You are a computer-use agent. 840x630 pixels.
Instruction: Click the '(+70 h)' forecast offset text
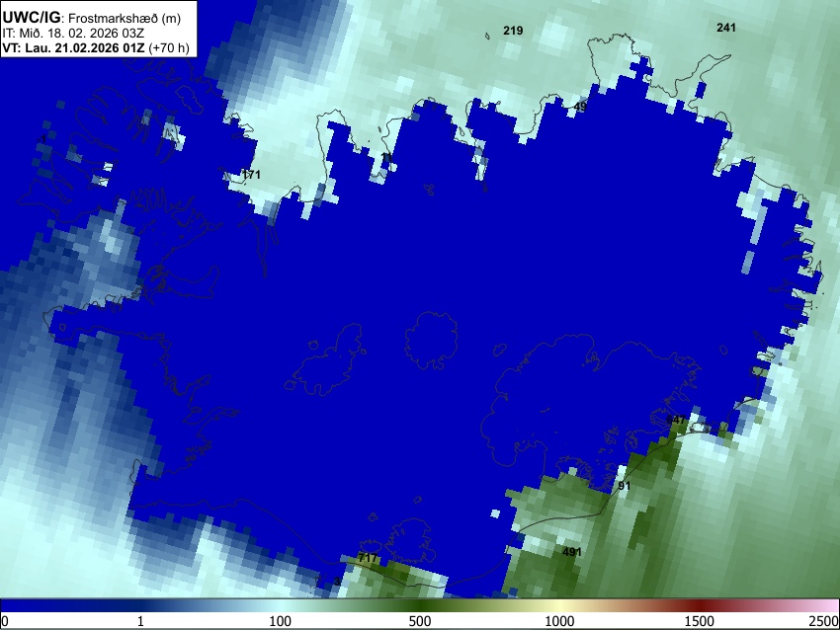coord(169,47)
